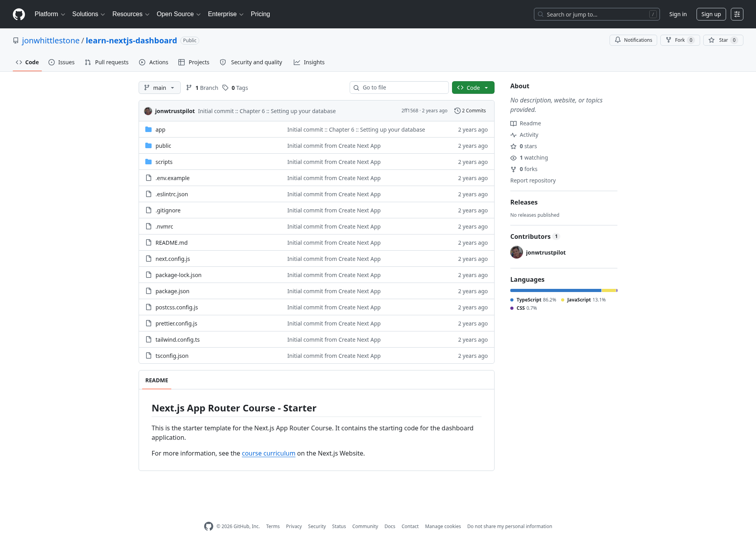This screenshot has height=547, width=756.
Task: Click jonwtrustpilot avatar in commit bar
Action: (x=148, y=111)
